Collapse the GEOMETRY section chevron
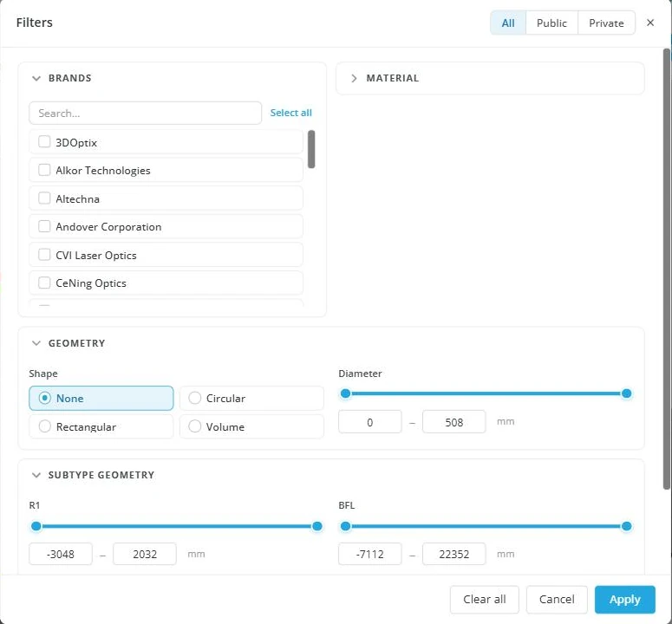 (x=36, y=343)
